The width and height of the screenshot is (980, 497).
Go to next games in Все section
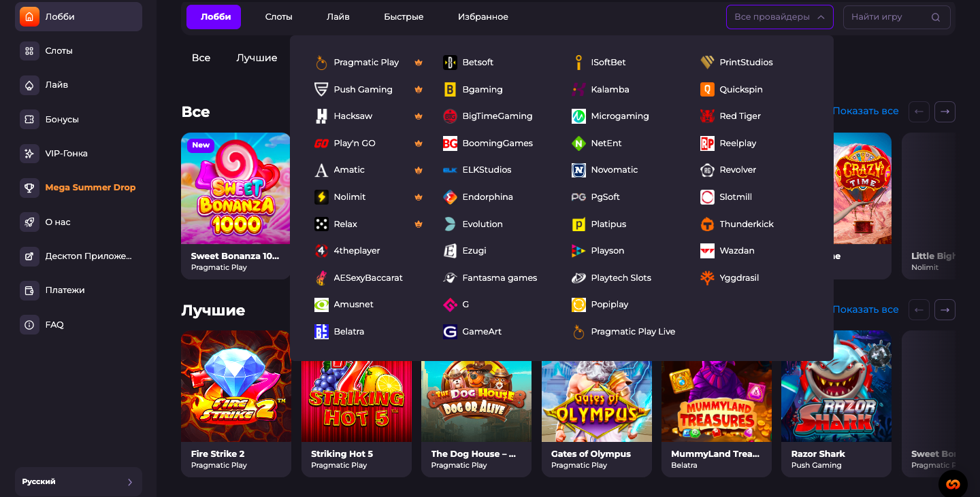pyautogui.click(x=945, y=112)
